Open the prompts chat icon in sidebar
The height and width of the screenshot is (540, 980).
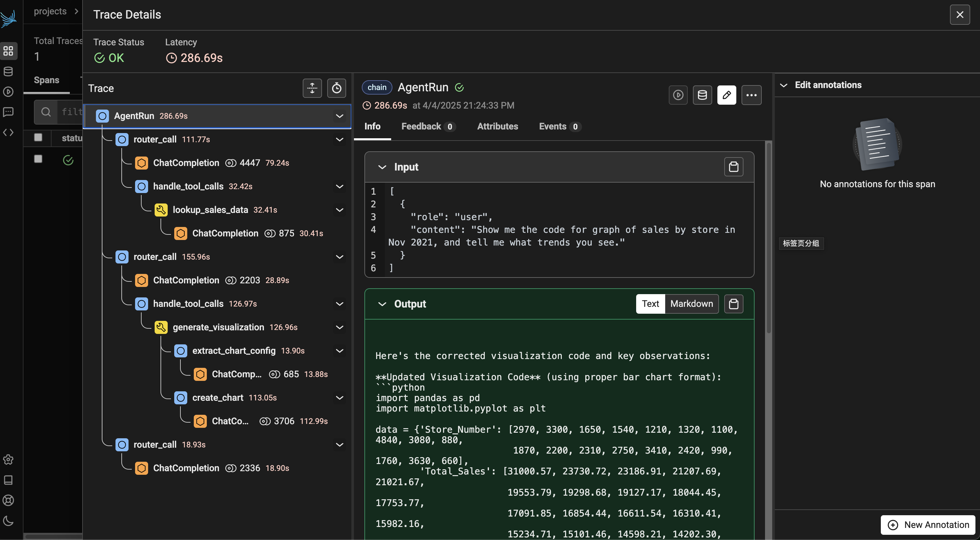(x=8, y=112)
